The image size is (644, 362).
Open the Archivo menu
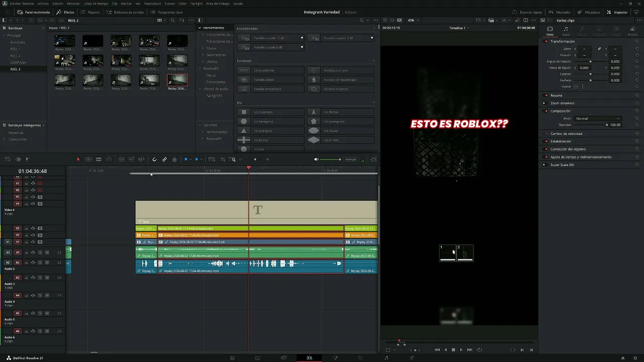click(x=43, y=4)
